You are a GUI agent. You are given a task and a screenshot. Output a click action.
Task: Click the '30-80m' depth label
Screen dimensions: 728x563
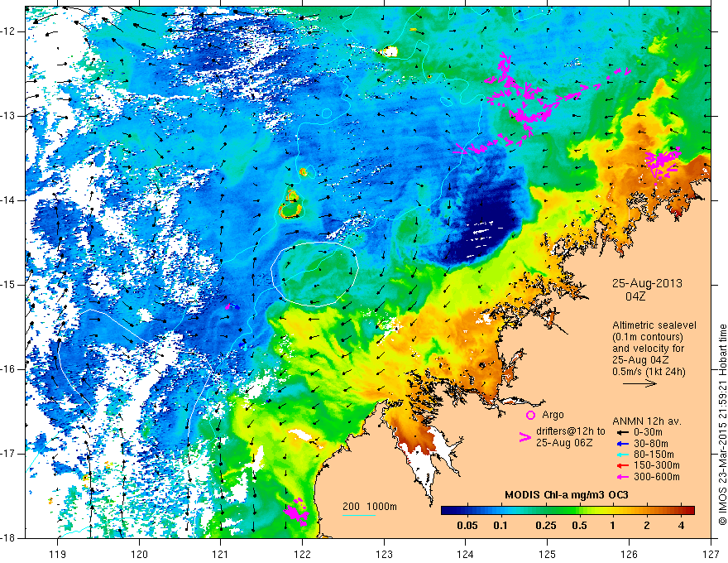tap(651, 444)
